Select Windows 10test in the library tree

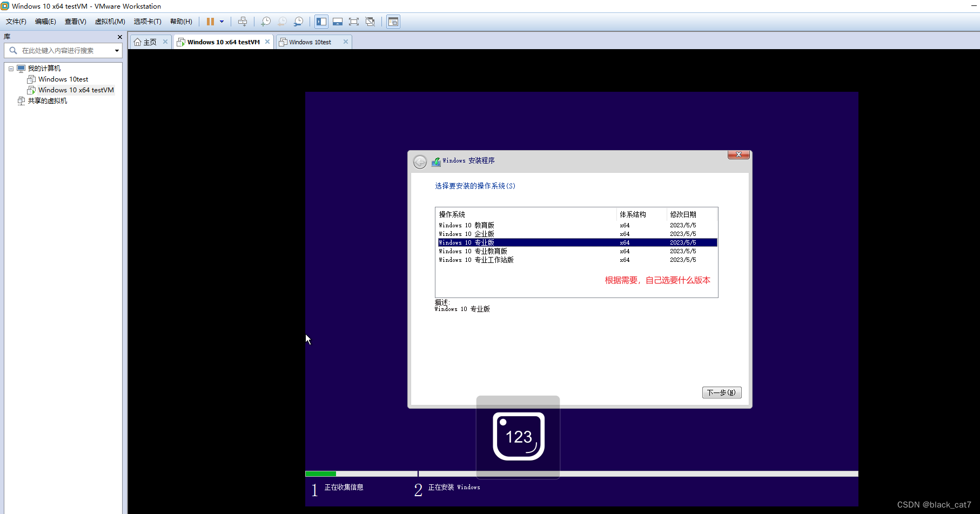coord(63,79)
